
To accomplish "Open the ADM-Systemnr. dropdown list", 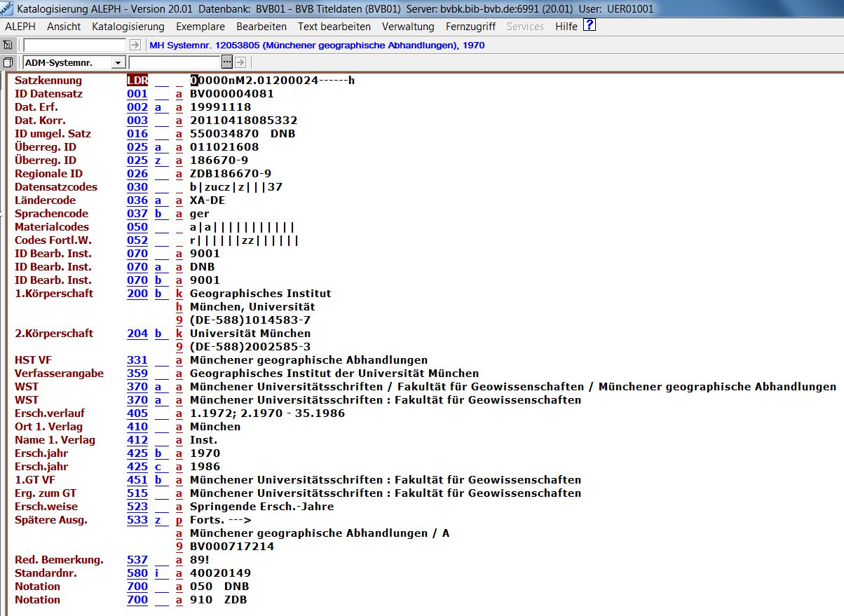I will pos(118,63).
